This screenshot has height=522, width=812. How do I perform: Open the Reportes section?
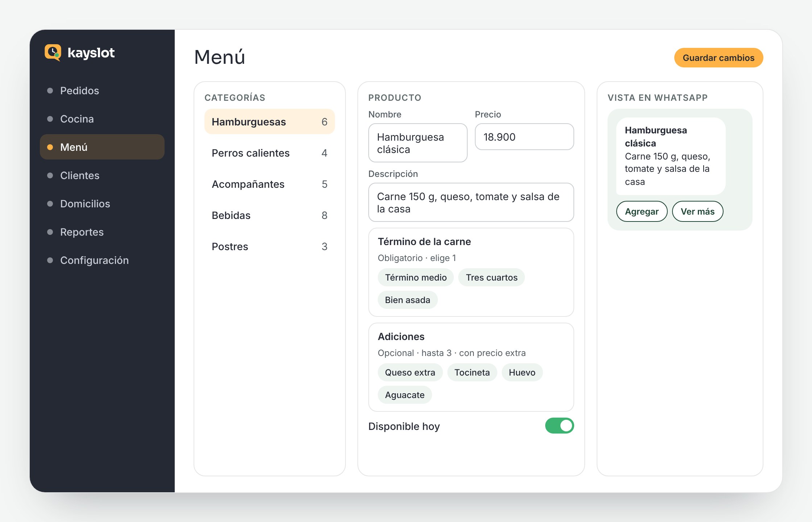(102, 232)
